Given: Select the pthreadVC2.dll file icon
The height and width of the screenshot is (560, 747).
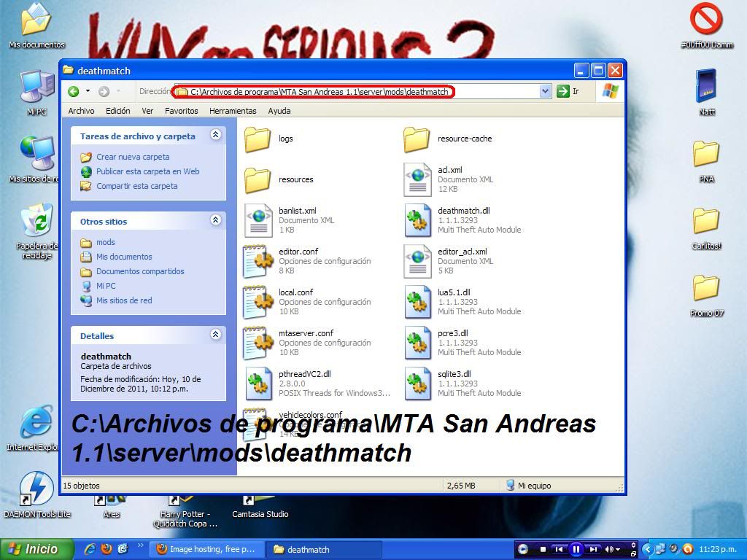Looking at the screenshot, I should [x=258, y=384].
